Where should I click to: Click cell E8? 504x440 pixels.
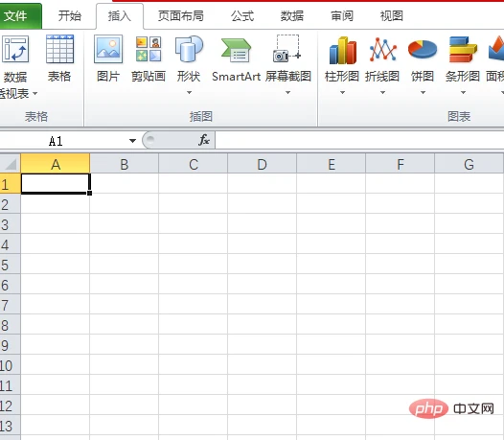coord(332,325)
